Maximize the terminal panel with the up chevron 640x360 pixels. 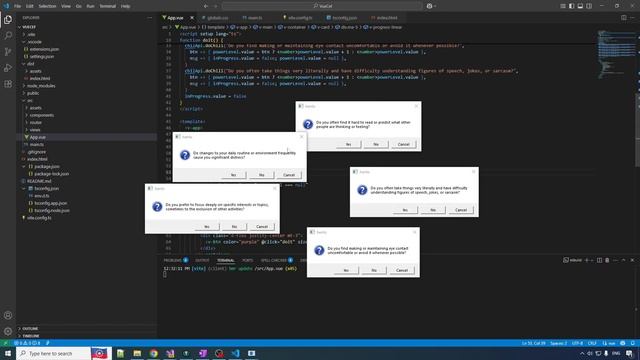point(623,260)
